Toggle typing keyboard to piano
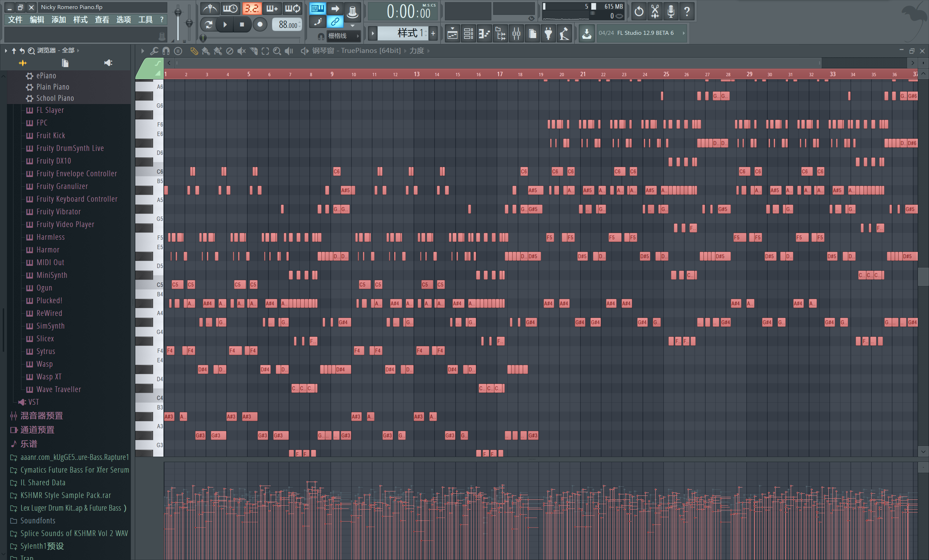929x560 pixels. point(318,8)
